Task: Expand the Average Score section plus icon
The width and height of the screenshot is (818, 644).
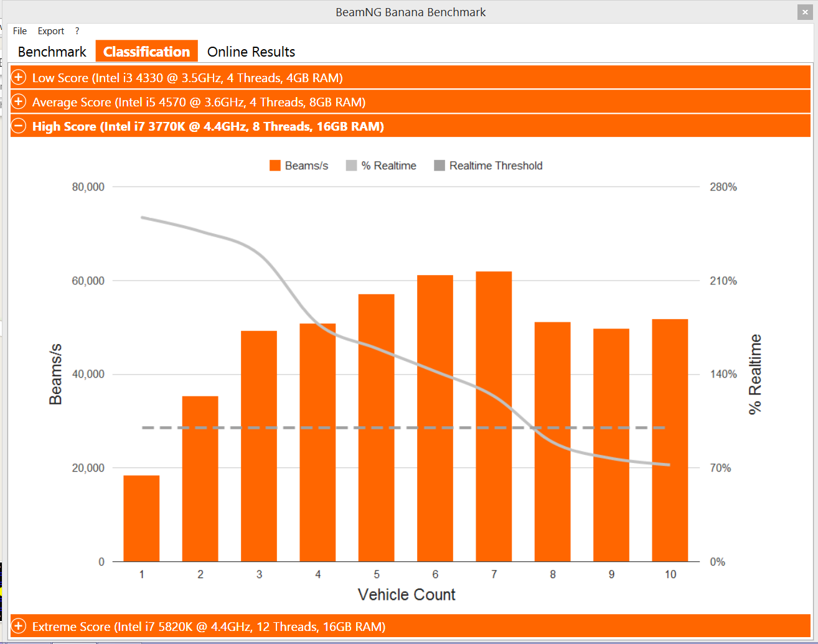Action: coord(19,102)
